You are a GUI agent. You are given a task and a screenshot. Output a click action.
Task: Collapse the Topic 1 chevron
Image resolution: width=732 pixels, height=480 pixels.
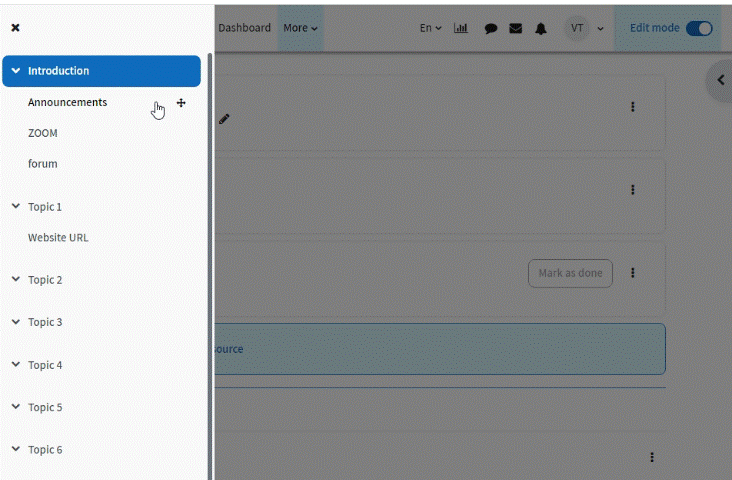pyautogui.click(x=15, y=206)
